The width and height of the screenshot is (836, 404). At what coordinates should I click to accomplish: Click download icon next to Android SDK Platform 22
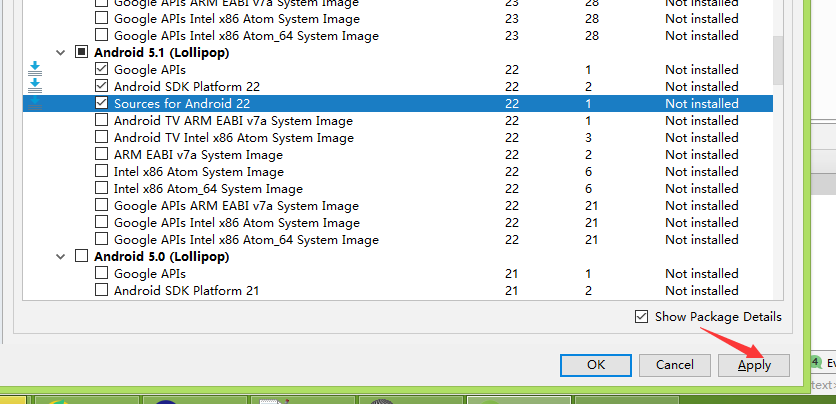tap(35, 86)
